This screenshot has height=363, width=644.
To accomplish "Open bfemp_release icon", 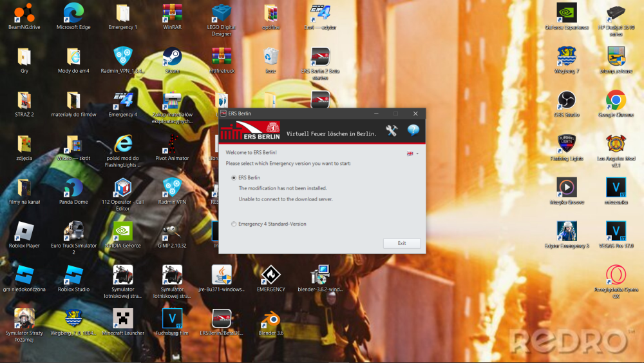I will pyautogui.click(x=616, y=61).
